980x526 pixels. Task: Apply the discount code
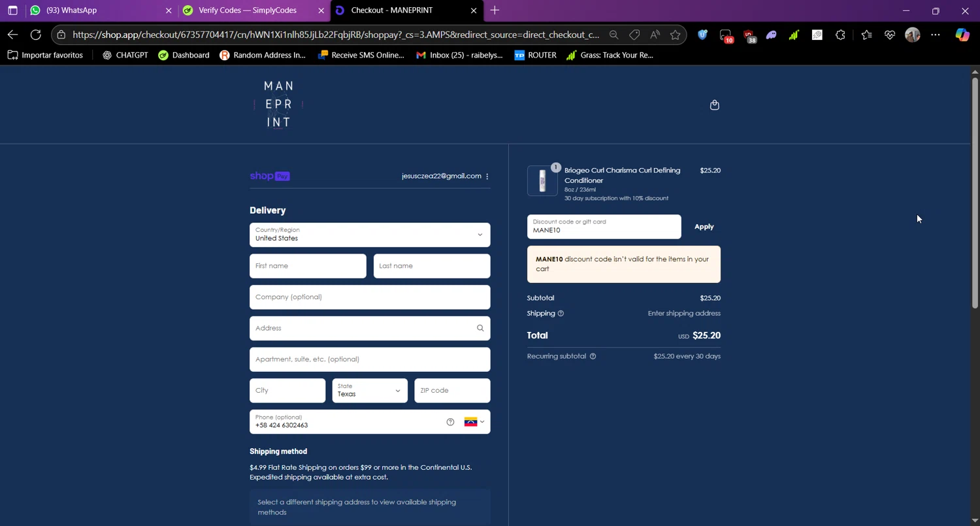[x=704, y=227]
